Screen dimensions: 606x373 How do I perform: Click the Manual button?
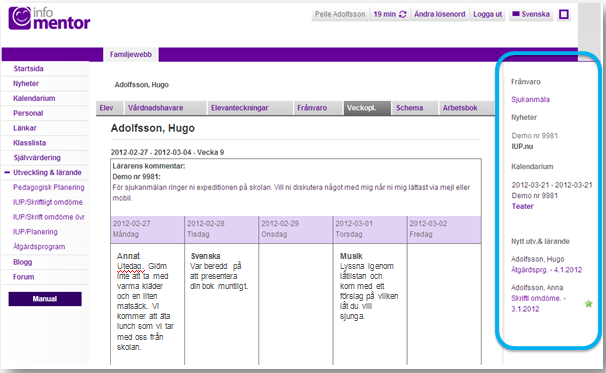coord(45,299)
